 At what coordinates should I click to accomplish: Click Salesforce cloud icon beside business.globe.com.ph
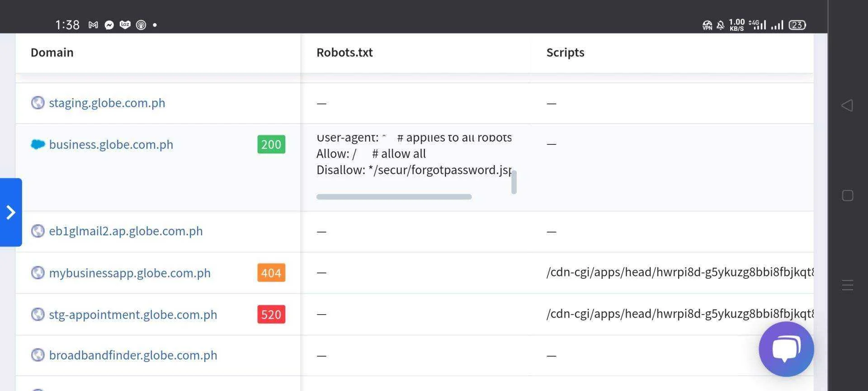pos(38,144)
